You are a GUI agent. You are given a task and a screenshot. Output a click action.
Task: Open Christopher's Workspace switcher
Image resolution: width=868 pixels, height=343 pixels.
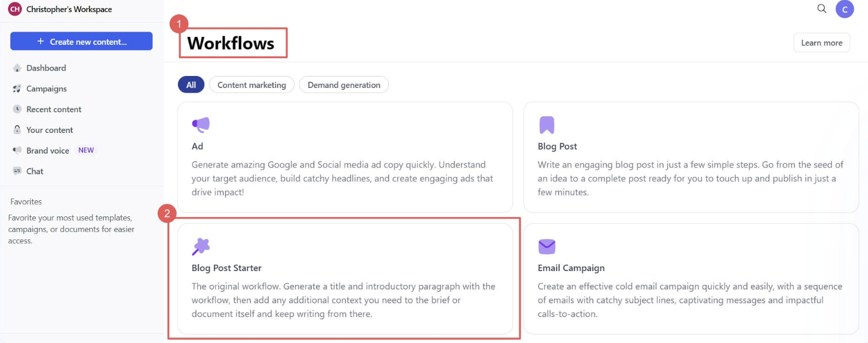pos(60,9)
